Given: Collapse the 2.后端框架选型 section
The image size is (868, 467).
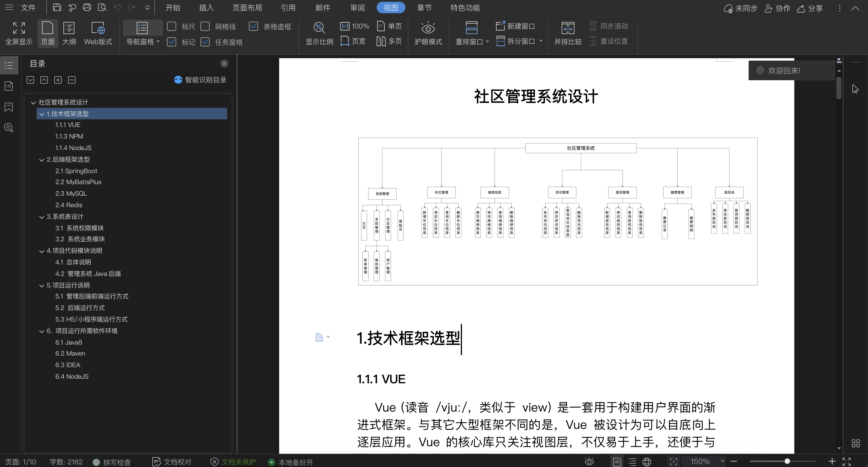Looking at the screenshot, I should tap(42, 160).
